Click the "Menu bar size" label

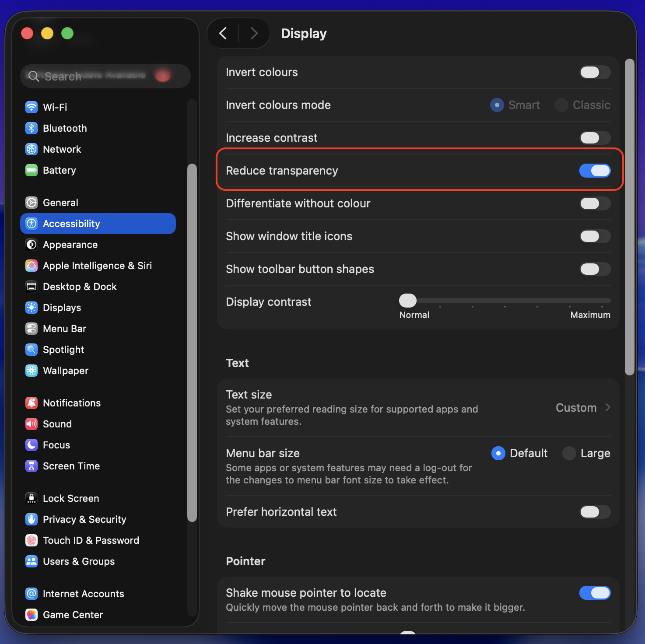pos(263,453)
